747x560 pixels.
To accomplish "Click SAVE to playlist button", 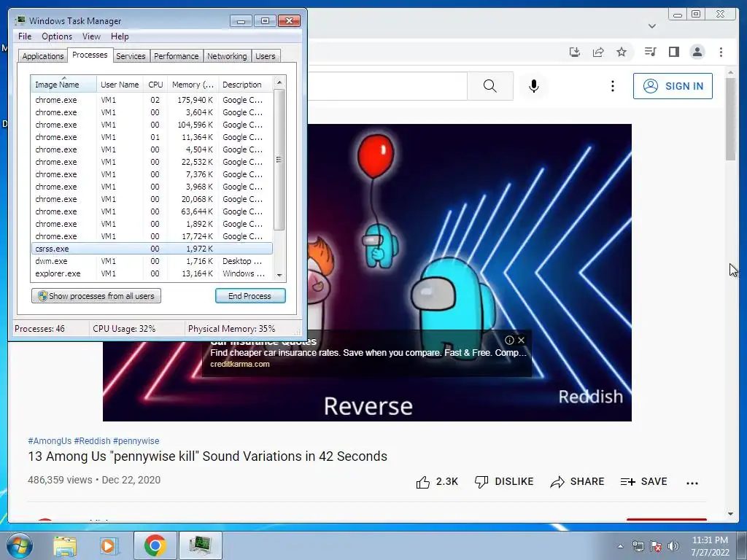I will point(643,482).
